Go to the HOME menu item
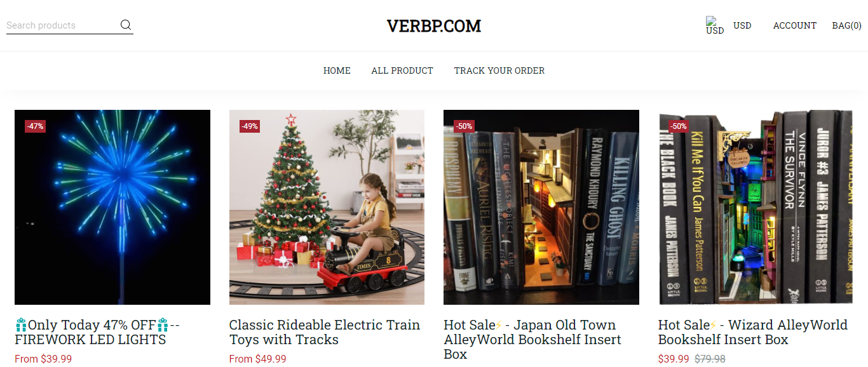Image resolution: width=868 pixels, height=367 pixels. [337, 70]
